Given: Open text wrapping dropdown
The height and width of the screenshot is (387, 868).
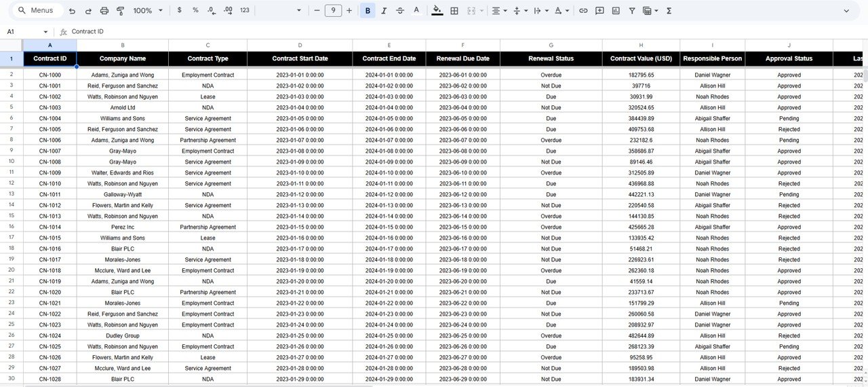Looking at the screenshot, I should [x=540, y=11].
